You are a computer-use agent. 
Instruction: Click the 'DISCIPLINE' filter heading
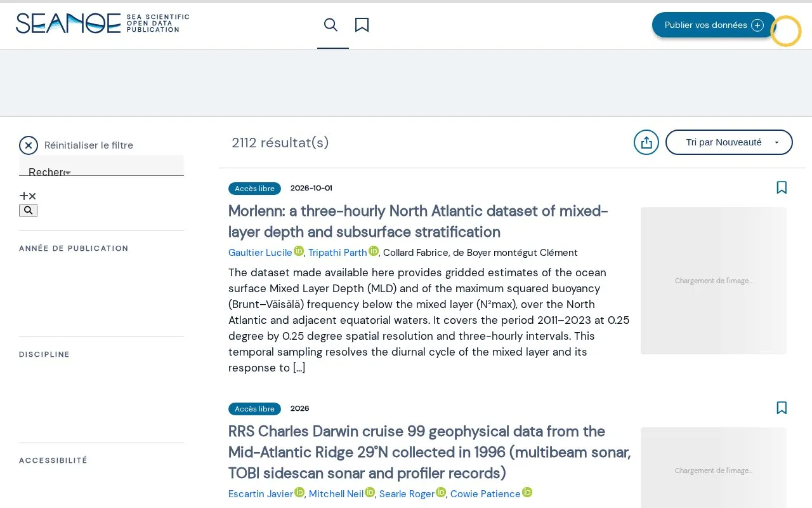click(x=44, y=354)
